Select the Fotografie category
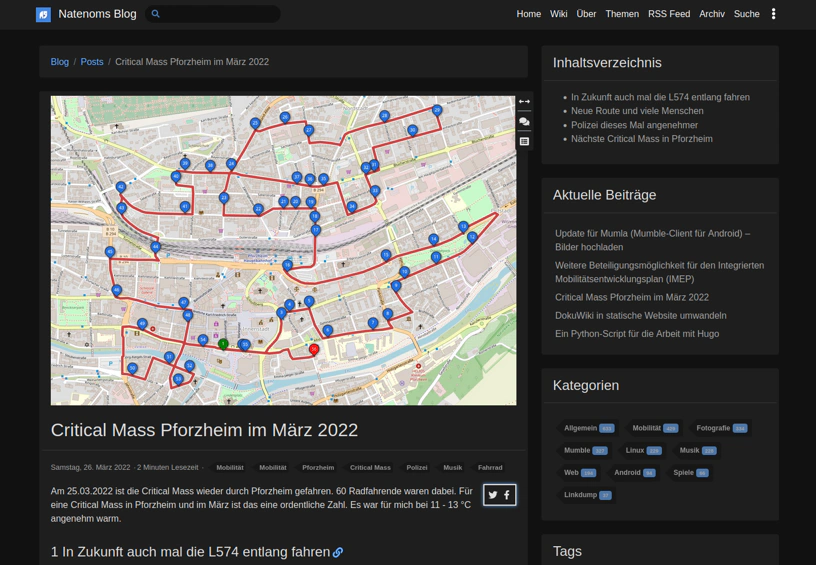This screenshot has height=565, width=816. pyautogui.click(x=720, y=428)
